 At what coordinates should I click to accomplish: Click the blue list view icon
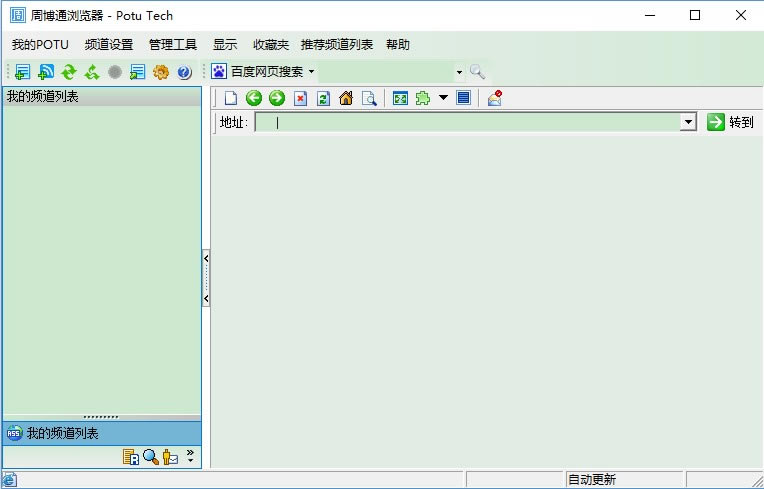pos(463,98)
